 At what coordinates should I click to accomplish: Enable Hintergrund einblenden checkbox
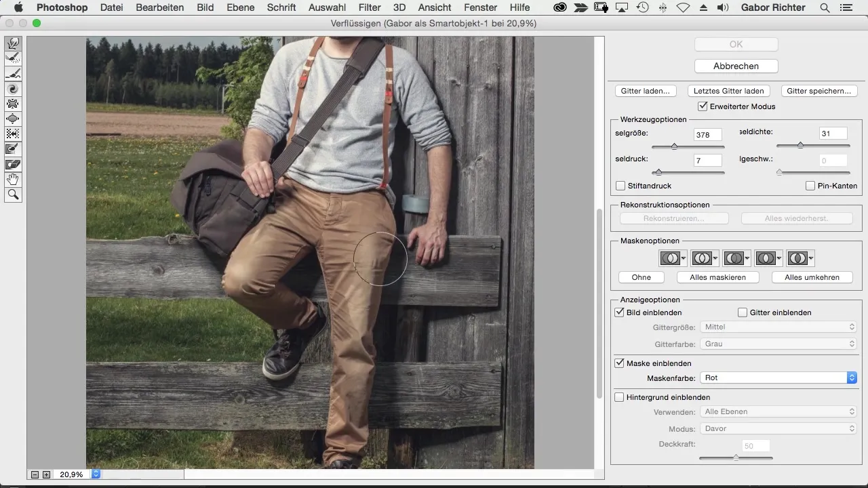pyautogui.click(x=619, y=397)
